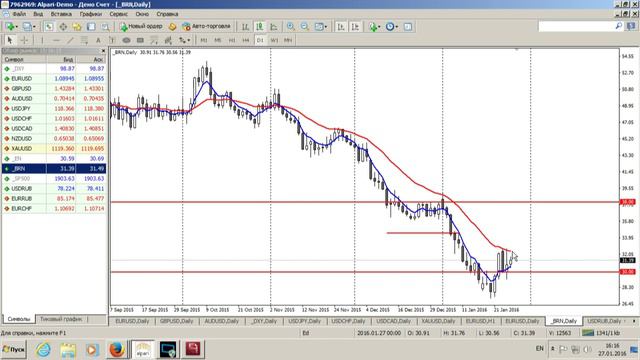Viewport: 640px width, 360px height.
Task: Switch to the EURUSD,H1 chart tab
Action: tap(480, 321)
